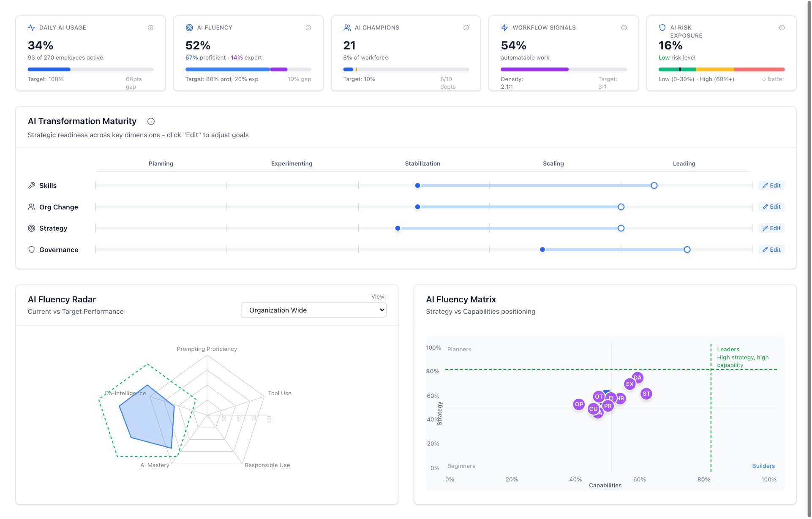812x519 pixels.
Task: Click the Org Change target slider handle
Action: (621, 207)
